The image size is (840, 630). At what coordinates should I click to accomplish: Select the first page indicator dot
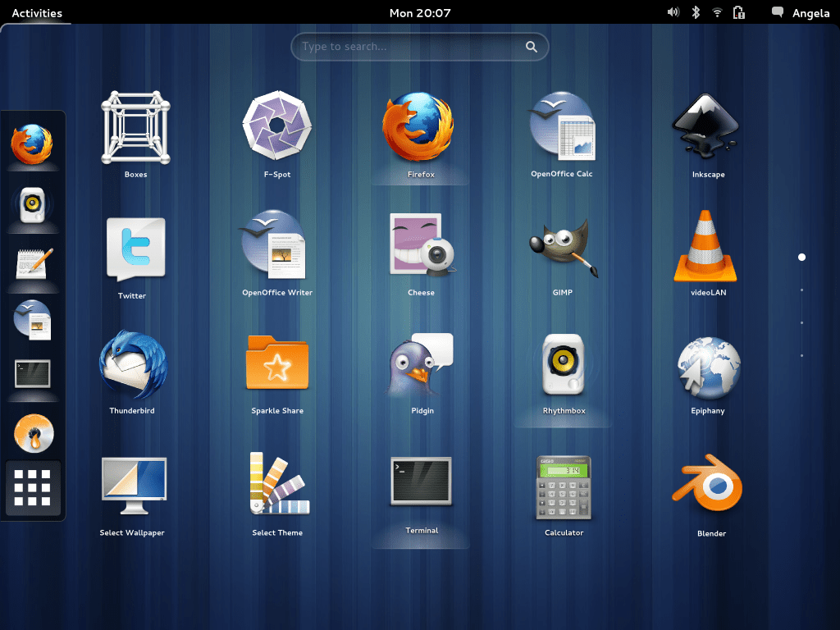pos(801,257)
